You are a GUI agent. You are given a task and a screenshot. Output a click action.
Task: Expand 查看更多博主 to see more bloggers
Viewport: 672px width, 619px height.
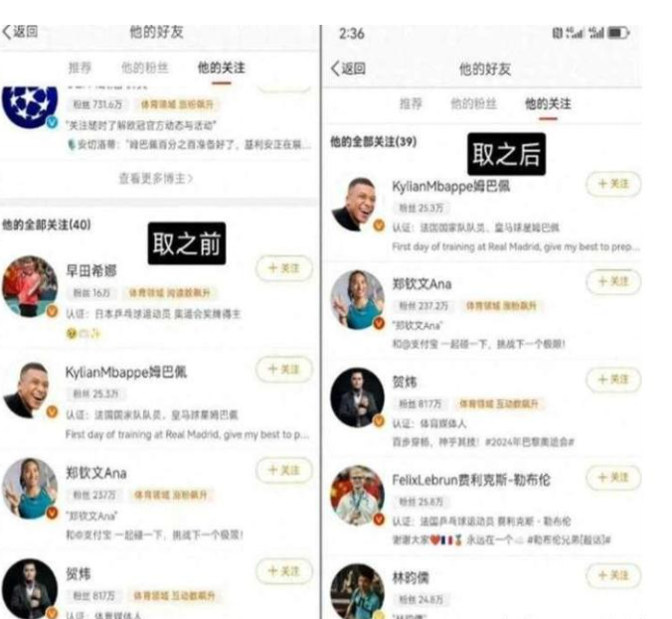[155, 178]
